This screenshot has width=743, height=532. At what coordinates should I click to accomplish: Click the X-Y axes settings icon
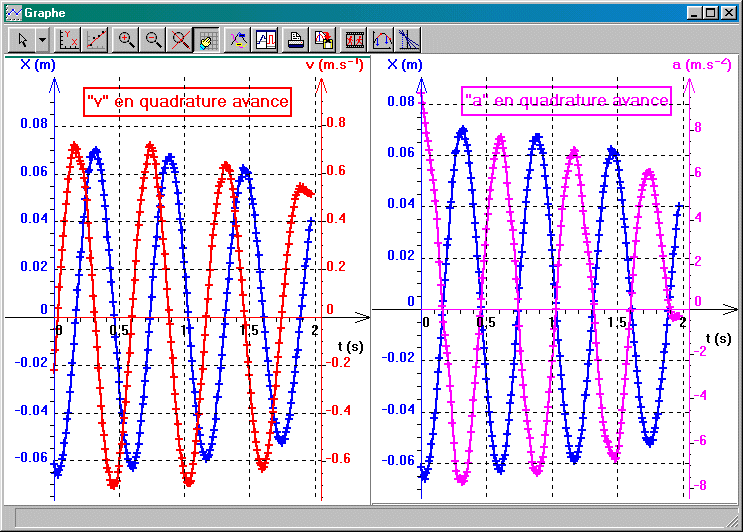(69, 40)
